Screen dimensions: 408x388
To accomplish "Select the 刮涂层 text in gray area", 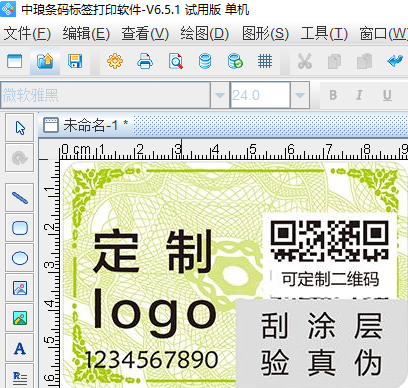I will pos(321,326).
